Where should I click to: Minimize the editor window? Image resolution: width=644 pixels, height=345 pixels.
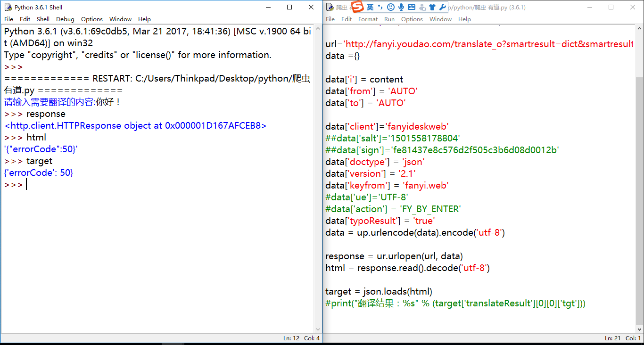(x=590, y=7)
